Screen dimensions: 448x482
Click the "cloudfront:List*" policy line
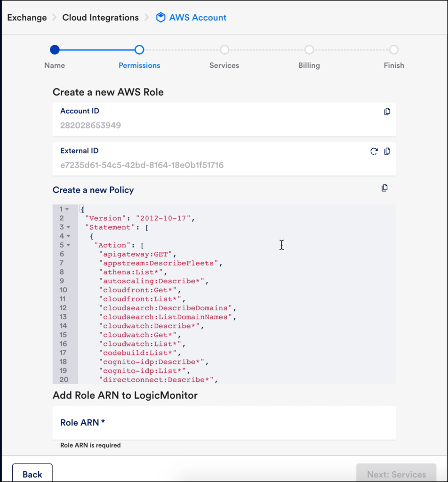tap(142, 299)
